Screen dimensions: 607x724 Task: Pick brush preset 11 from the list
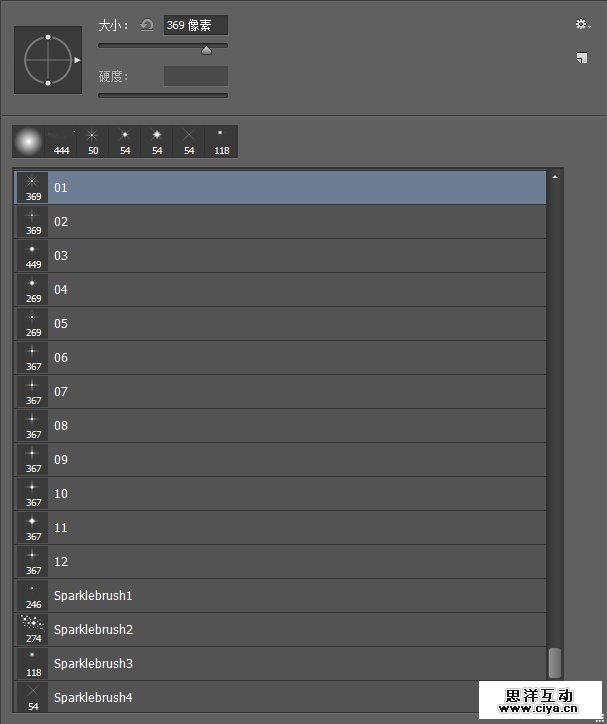point(280,527)
